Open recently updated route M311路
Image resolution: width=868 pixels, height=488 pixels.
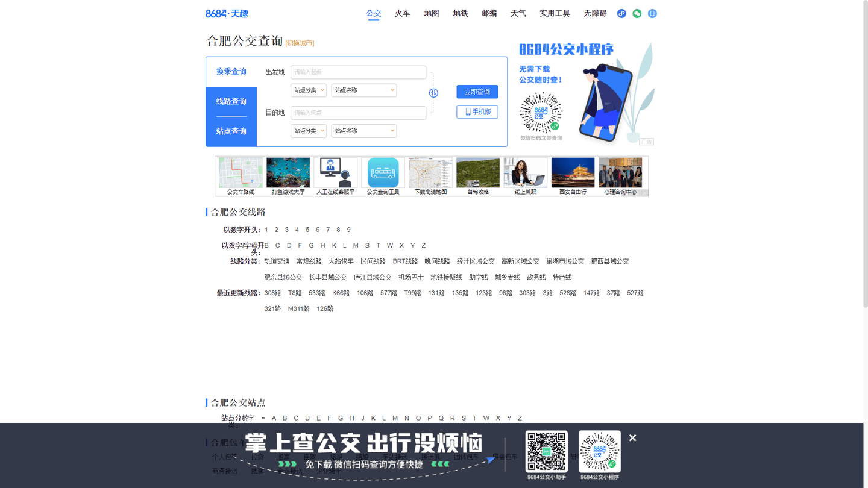pos(298,308)
